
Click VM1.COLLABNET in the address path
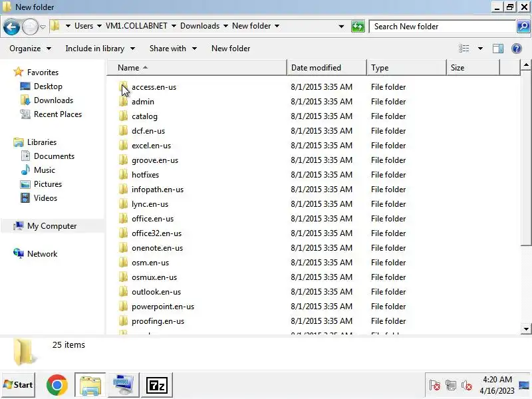pos(136,26)
